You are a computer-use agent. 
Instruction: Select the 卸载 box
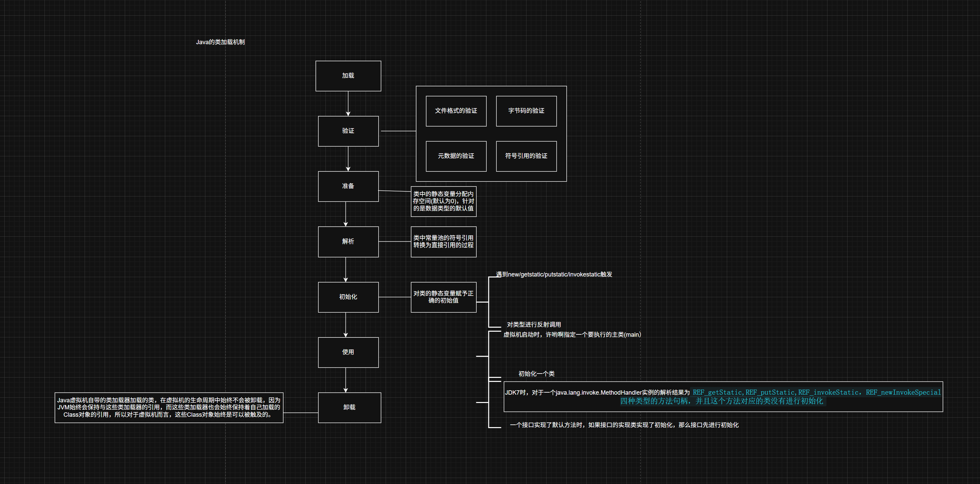(349, 407)
